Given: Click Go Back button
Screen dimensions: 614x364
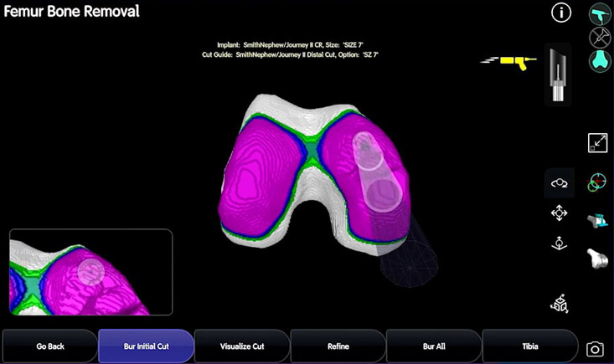Looking at the screenshot, I should [x=50, y=346].
